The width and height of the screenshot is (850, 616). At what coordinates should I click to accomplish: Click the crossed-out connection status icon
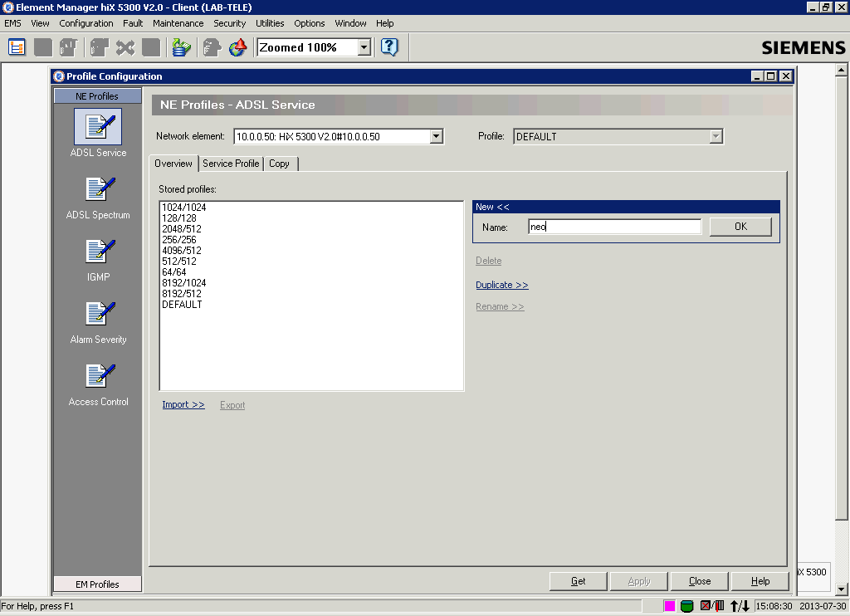click(x=712, y=605)
